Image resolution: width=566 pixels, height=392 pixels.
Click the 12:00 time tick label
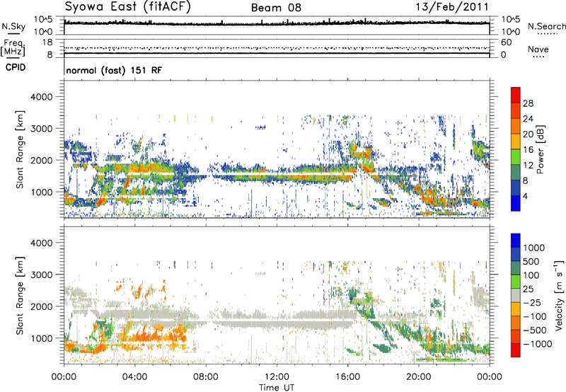point(277,377)
